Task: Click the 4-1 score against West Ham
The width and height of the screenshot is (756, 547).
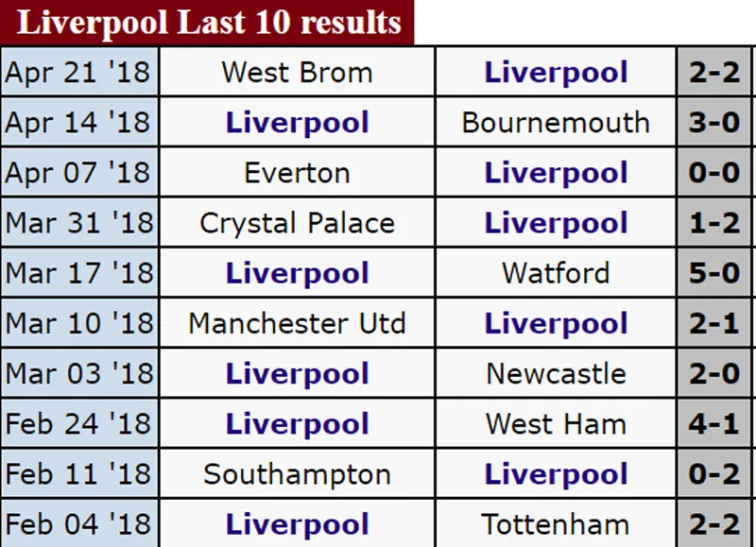Action: tap(714, 423)
